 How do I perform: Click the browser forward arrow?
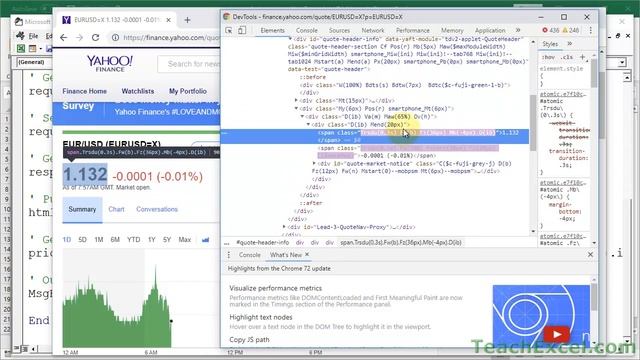80,38
